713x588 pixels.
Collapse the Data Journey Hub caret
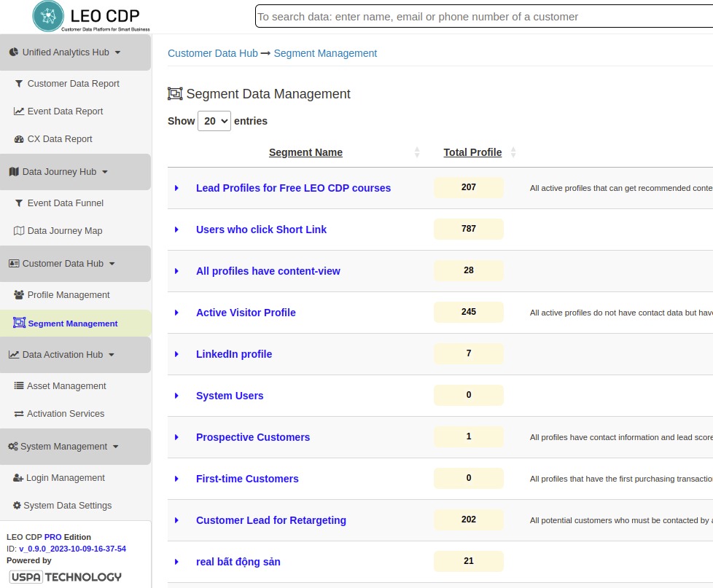pyautogui.click(x=105, y=172)
